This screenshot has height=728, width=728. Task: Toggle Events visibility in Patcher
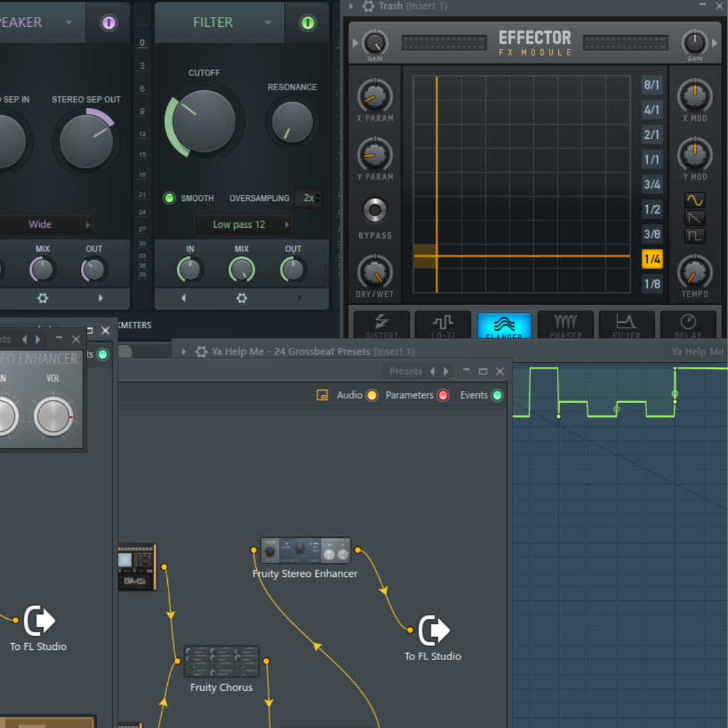click(497, 395)
